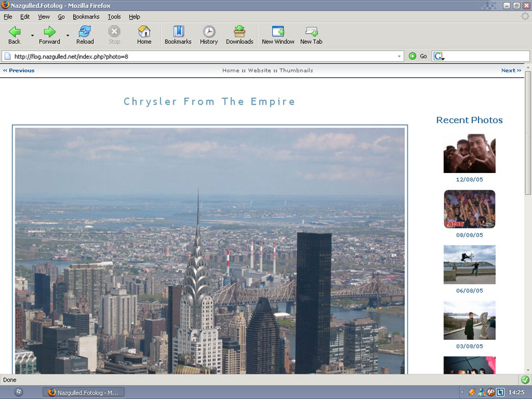Click the page icon in the address bar
Viewport: 532px width, 399px height.
click(7, 57)
